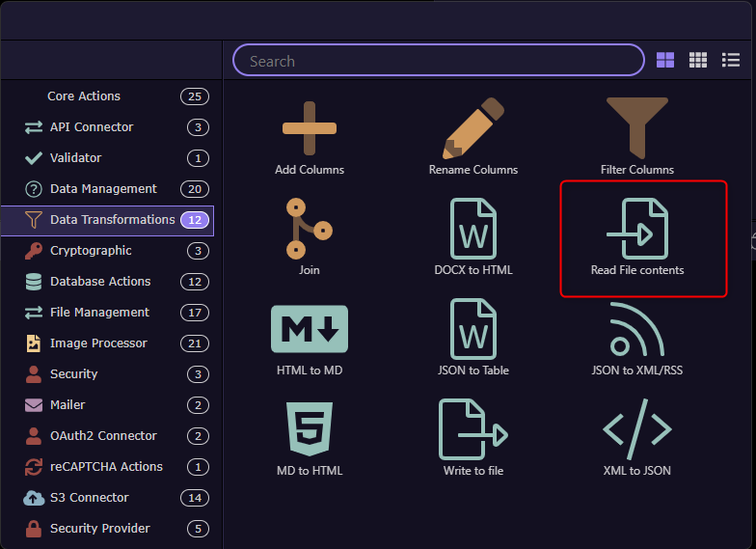This screenshot has width=756, height=549.
Task: Select Image Processor in the sidebar
Action: coord(98,343)
